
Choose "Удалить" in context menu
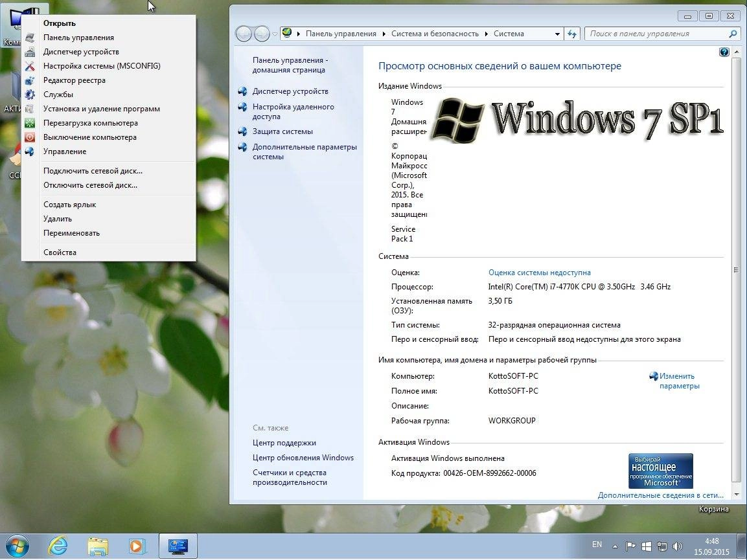109,219
